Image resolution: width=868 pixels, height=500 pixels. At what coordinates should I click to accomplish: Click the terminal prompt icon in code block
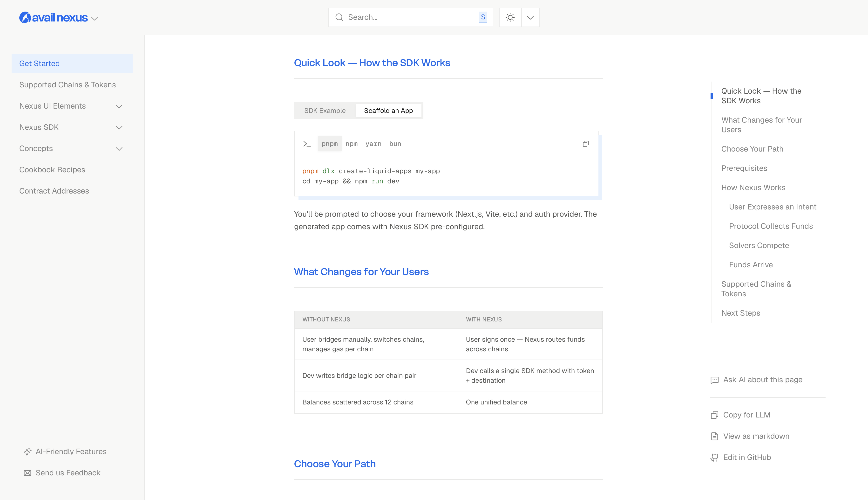[307, 144]
